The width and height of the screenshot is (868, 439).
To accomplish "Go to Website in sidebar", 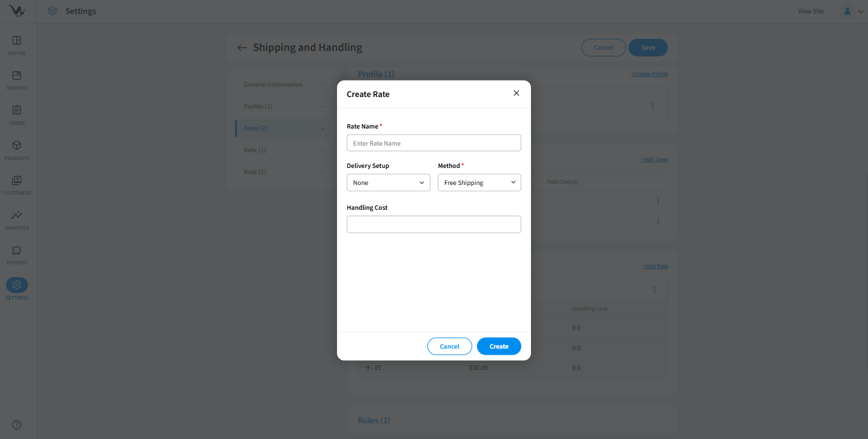I will [x=17, y=76].
